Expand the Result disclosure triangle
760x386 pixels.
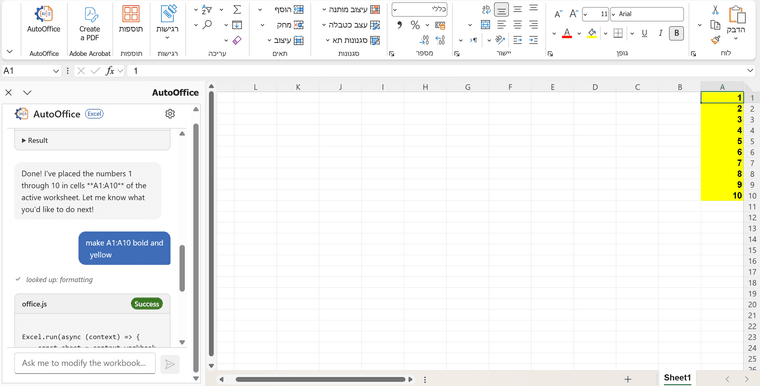24,141
